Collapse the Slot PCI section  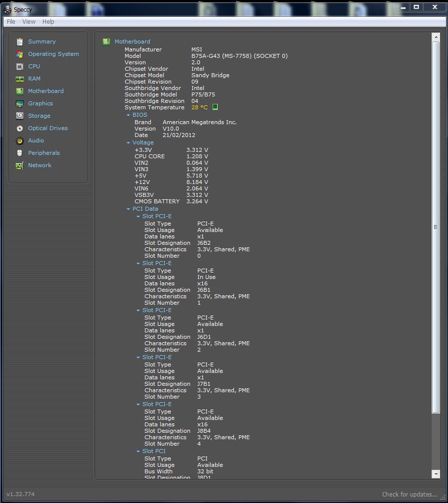coord(138,452)
